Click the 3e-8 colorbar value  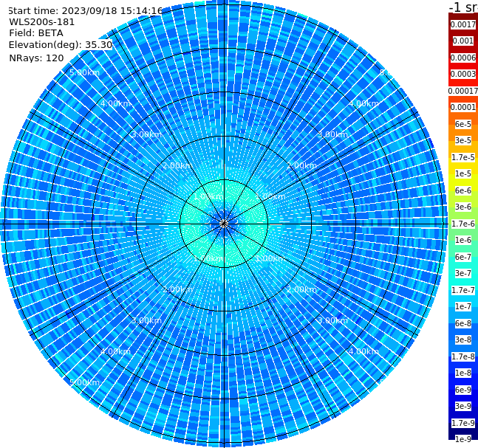coord(463,340)
